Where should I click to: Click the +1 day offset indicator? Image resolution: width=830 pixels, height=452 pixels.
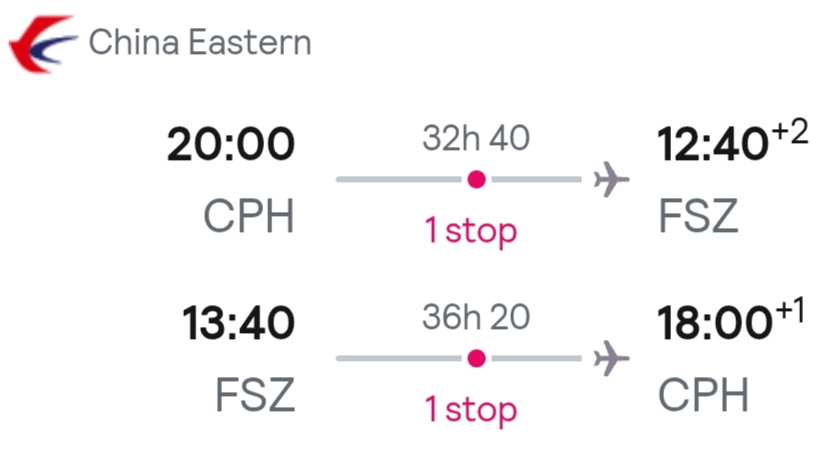(x=791, y=311)
